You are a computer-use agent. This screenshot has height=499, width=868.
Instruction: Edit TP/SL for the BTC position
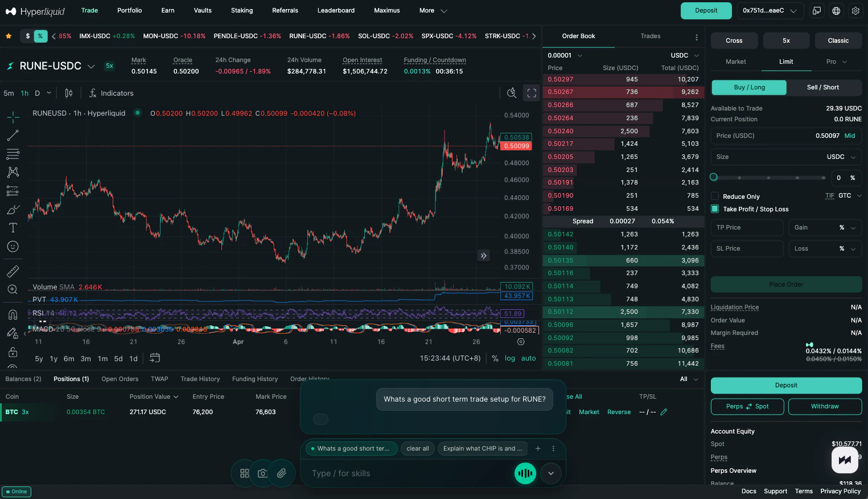(664, 412)
